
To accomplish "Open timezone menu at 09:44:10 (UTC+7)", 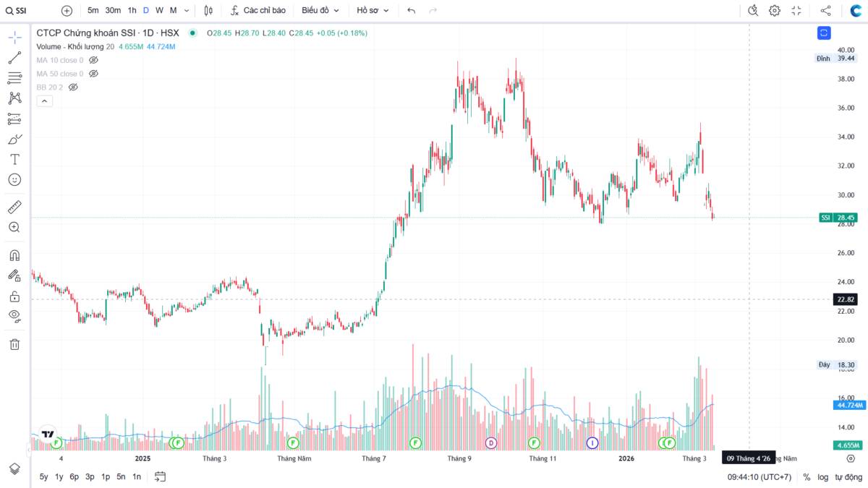I will (760, 477).
